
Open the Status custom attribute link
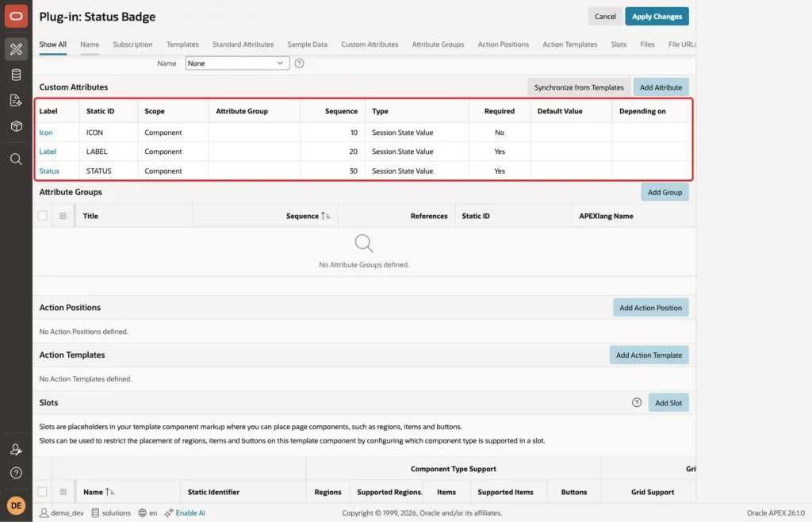(x=49, y=171)
